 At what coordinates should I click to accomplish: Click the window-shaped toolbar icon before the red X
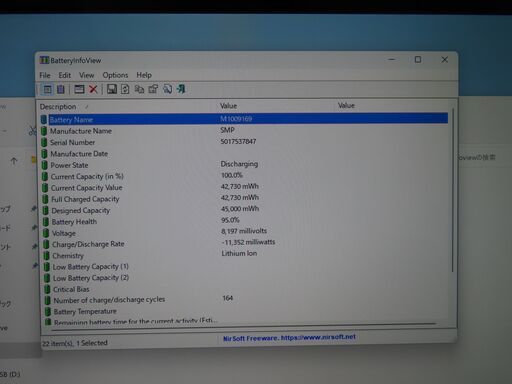79,89
